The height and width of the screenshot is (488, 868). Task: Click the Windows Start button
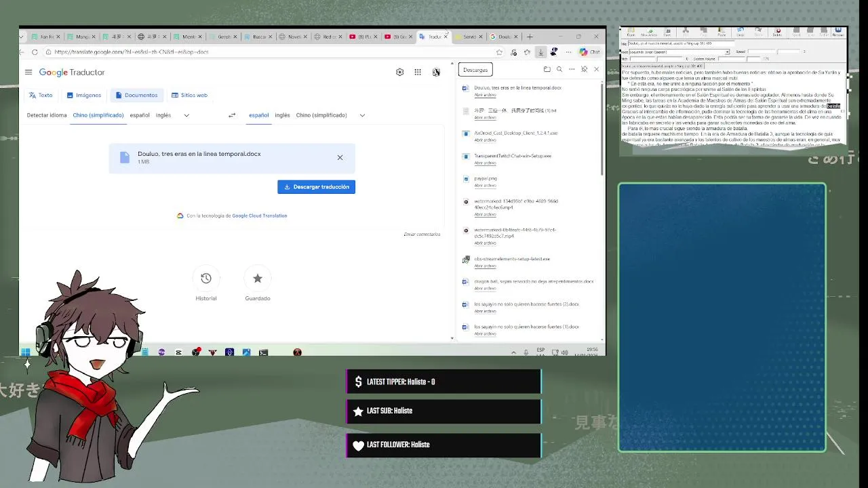click(x=25, y=352)
